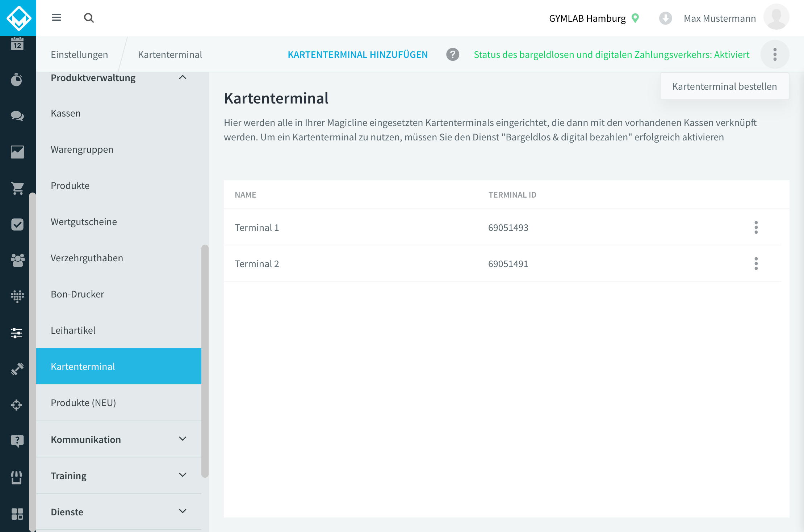This screenshot has width=804, height=532.
Task: Open the shopping cart sidebar icon
Action: click(x=17, y=188)
